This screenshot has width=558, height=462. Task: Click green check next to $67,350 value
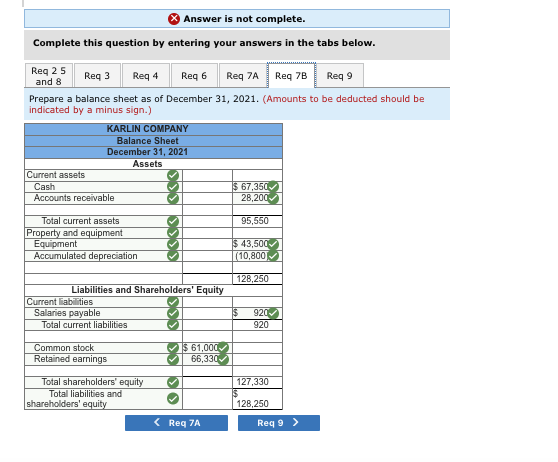coord(273,187)
